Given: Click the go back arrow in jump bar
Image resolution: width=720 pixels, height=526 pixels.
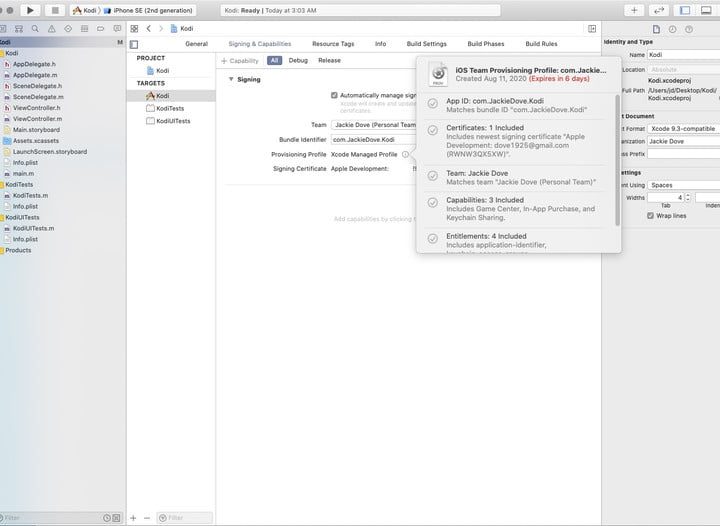Looking at the screenshot, I should (x=148, y=29).
